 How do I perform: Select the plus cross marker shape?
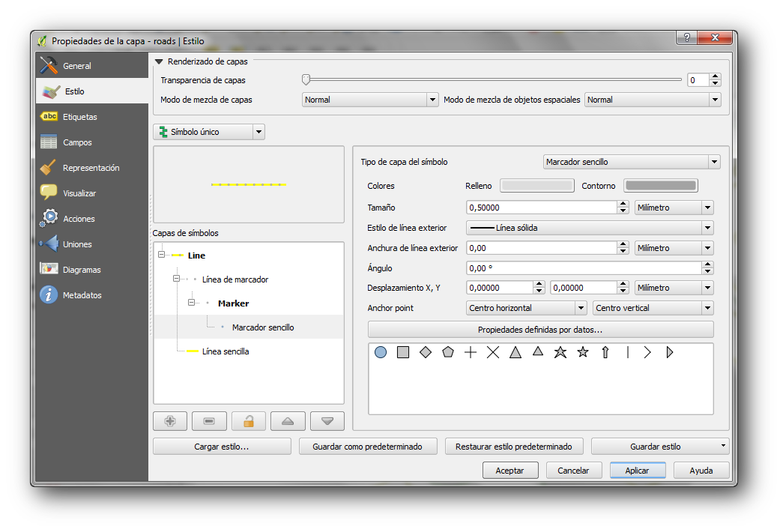471,353
